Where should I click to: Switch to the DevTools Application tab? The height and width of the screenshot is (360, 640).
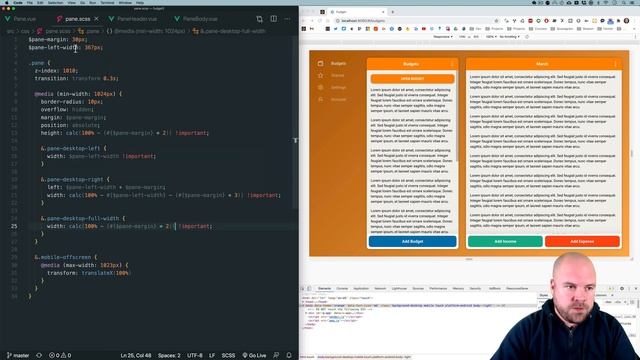pyautogui.click(x=361, y=289)
